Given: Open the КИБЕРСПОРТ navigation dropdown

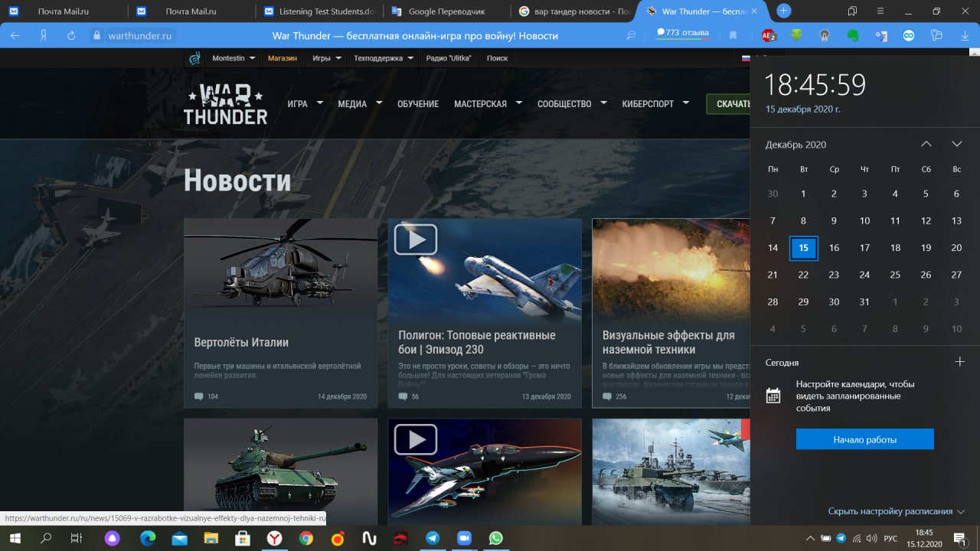Looking at the screenshot, I should pyautogui.click(x=655, y=104).
